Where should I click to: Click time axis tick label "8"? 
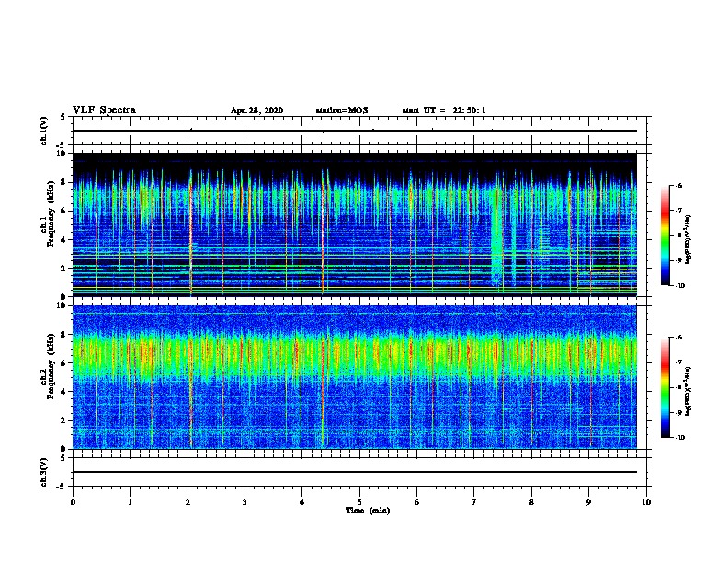point(531,502)
